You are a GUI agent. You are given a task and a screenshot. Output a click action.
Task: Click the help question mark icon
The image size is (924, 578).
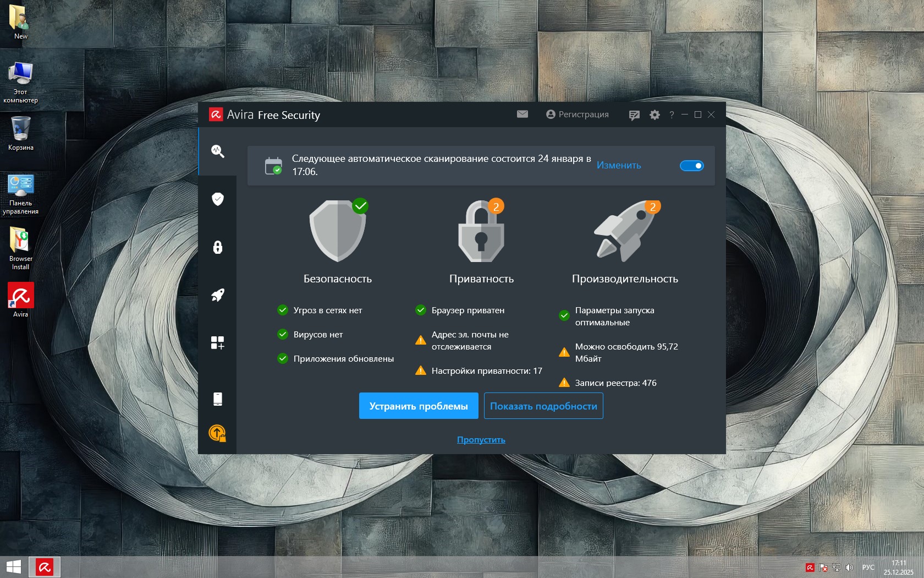pyautogui.click(x=672, y=115)
